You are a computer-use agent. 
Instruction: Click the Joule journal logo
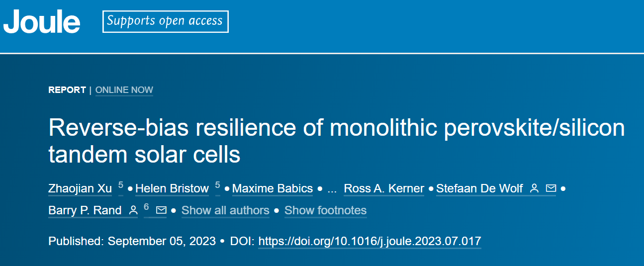(42, 22)
